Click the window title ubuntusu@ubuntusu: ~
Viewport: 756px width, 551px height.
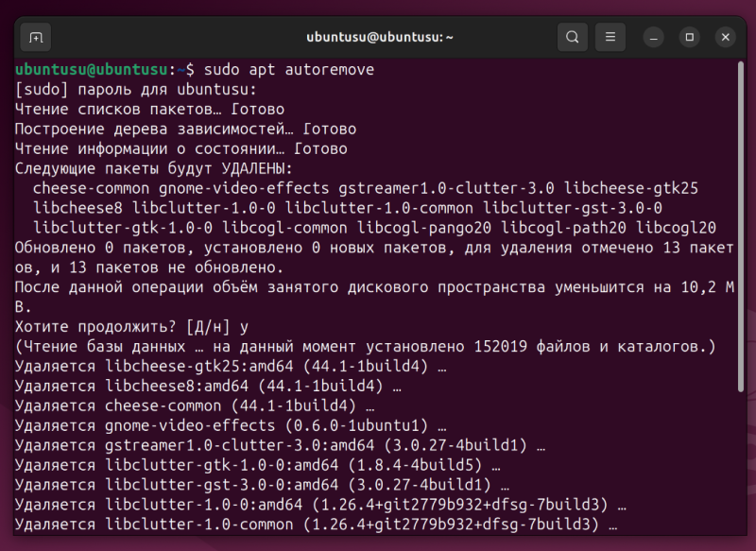tap(380, 37)
